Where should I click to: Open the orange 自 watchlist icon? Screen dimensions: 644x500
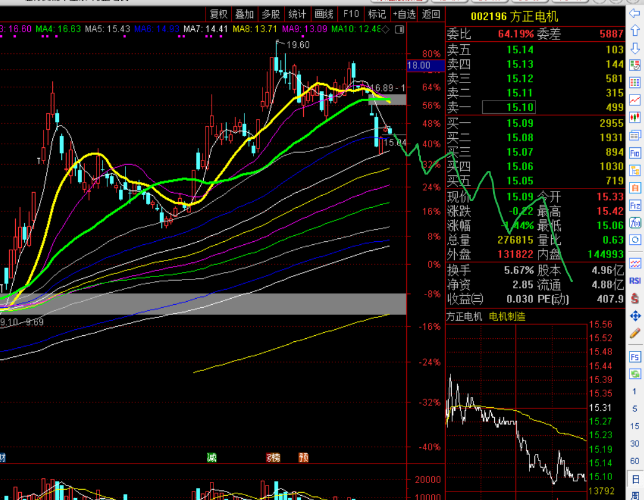[x=635, y=188]
